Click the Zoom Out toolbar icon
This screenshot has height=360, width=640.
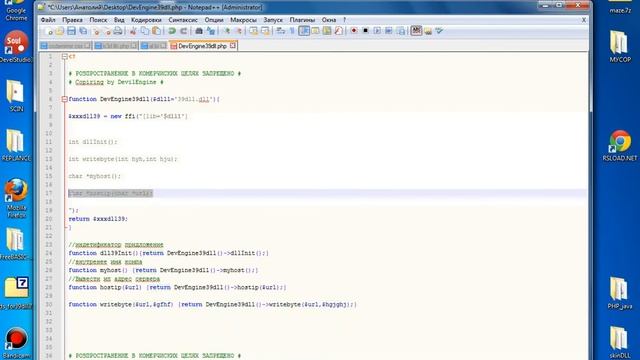click(238, 31)
